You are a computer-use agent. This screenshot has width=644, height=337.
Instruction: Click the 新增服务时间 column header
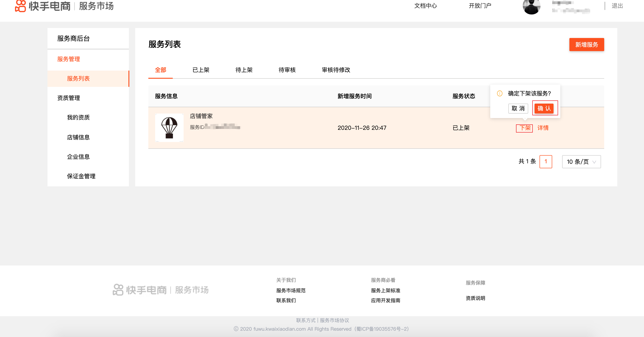tap(355, 96)
